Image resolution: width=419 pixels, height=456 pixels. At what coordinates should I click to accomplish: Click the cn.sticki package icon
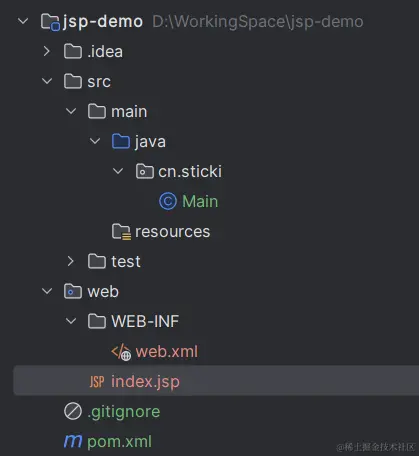pos(145,171)
